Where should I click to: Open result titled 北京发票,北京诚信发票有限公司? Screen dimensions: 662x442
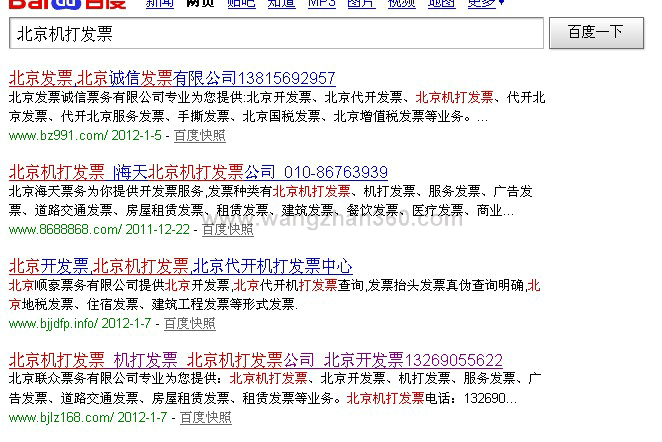click(x=172, y=78)
